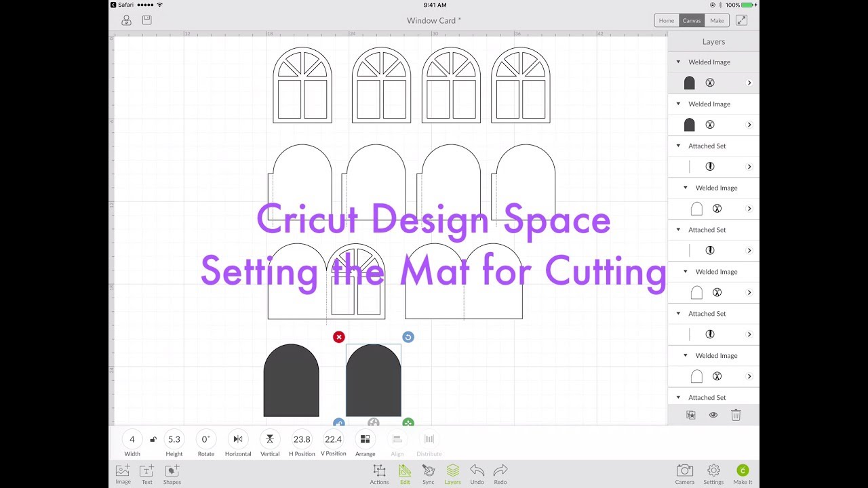Viewport: 868px width, 488px height.
Task: Undo the last action
Action: (477, 474)
